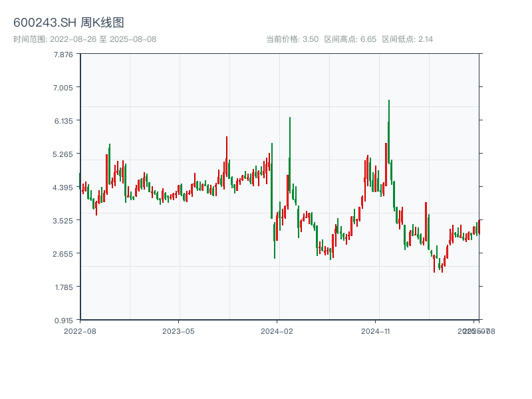Click the x-axis label 2023-05
532x399 pixels.
(178, 331)
